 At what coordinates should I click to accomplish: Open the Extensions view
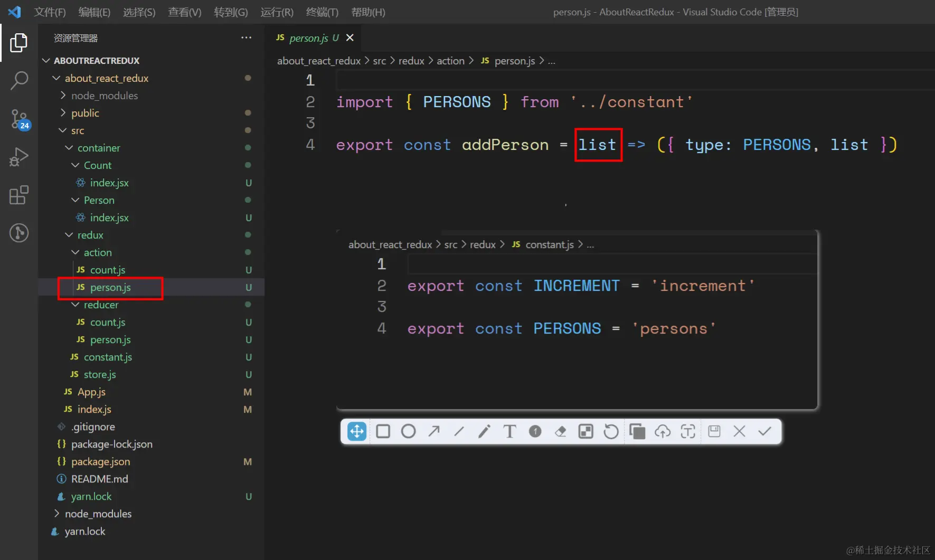coord(19,195)
